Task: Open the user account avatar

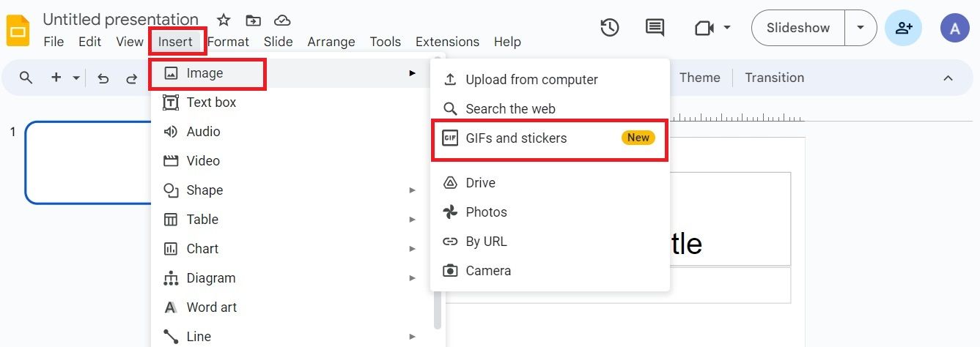Action: point(954,28)
